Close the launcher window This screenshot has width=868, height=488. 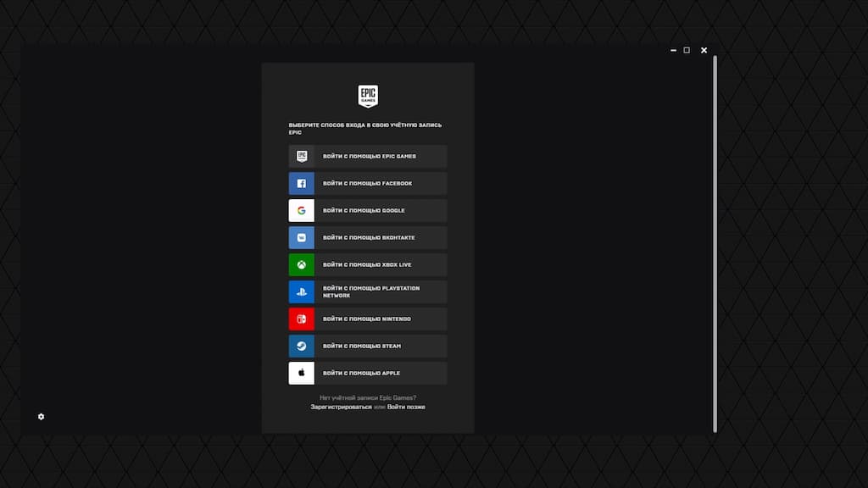pyautogui.click(x=704, y=50)
